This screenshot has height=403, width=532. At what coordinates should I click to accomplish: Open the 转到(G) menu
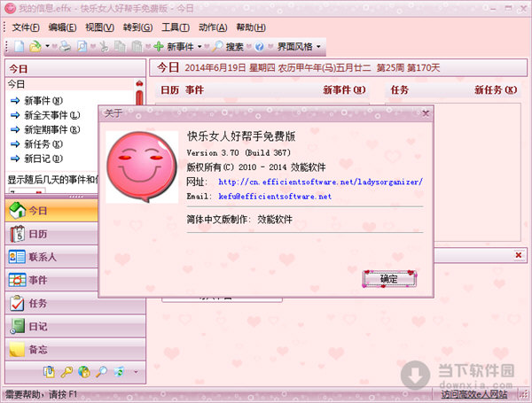[x=137, y=27]
